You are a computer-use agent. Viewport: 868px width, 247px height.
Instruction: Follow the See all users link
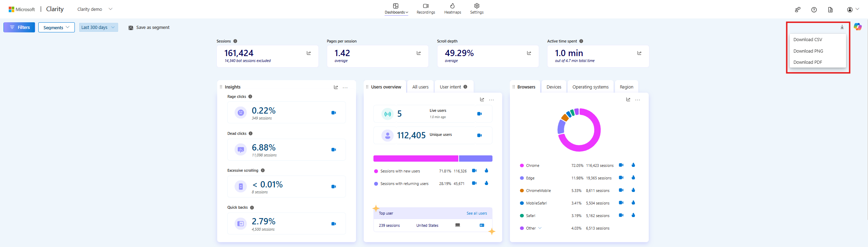pos(477,213)
